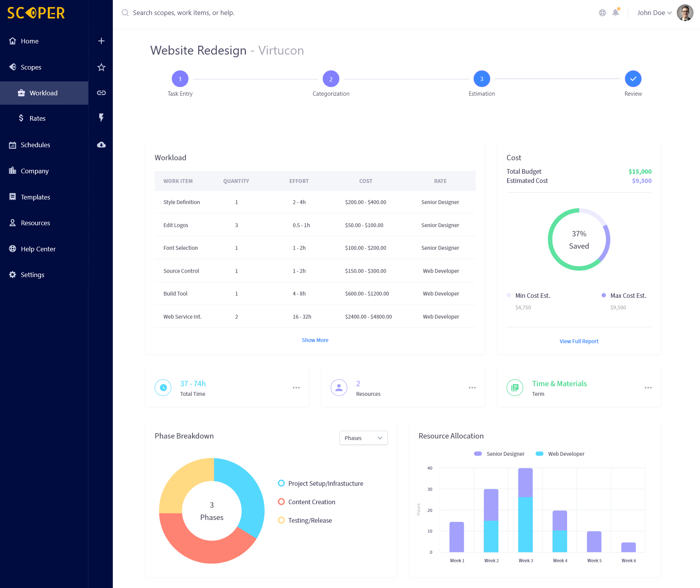Select Workload in the sidebar
The width and height of the screenshot is (700, 588).
click(44, 93)
